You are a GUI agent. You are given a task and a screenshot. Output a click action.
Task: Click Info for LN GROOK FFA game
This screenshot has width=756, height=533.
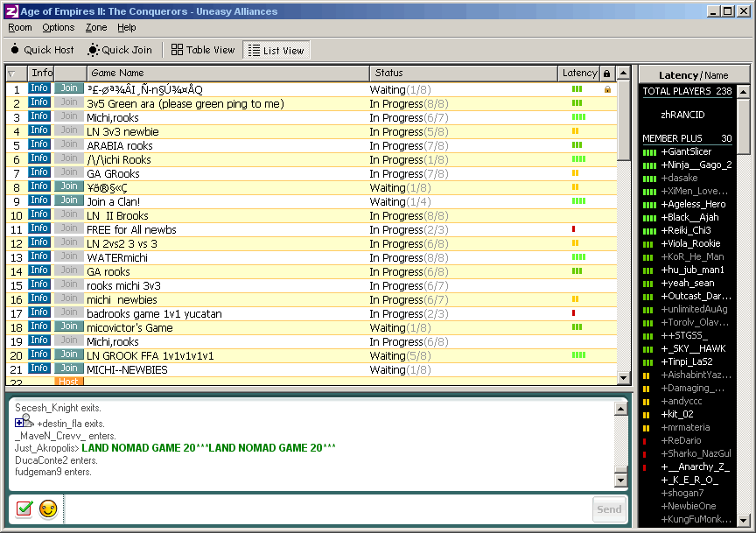39,354
